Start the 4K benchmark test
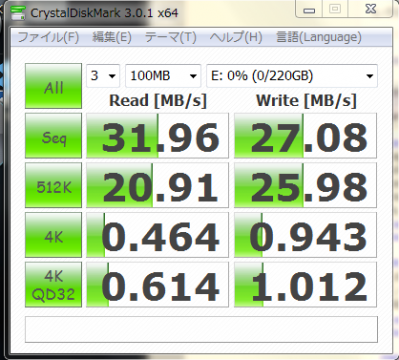This screenshot has width=399, height=360. click(x=53, y=235)
